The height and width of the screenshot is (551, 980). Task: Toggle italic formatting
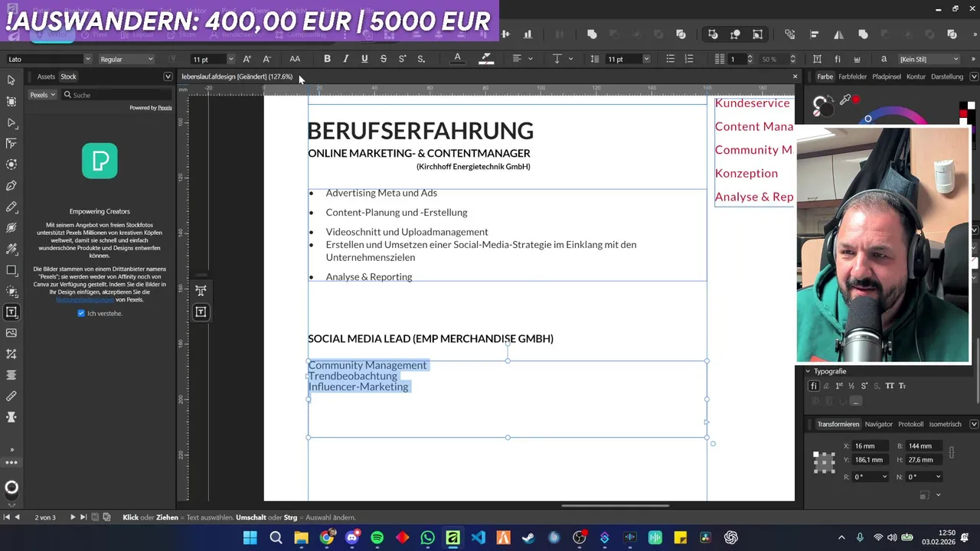pyautogui.click(x=345, y=59)
